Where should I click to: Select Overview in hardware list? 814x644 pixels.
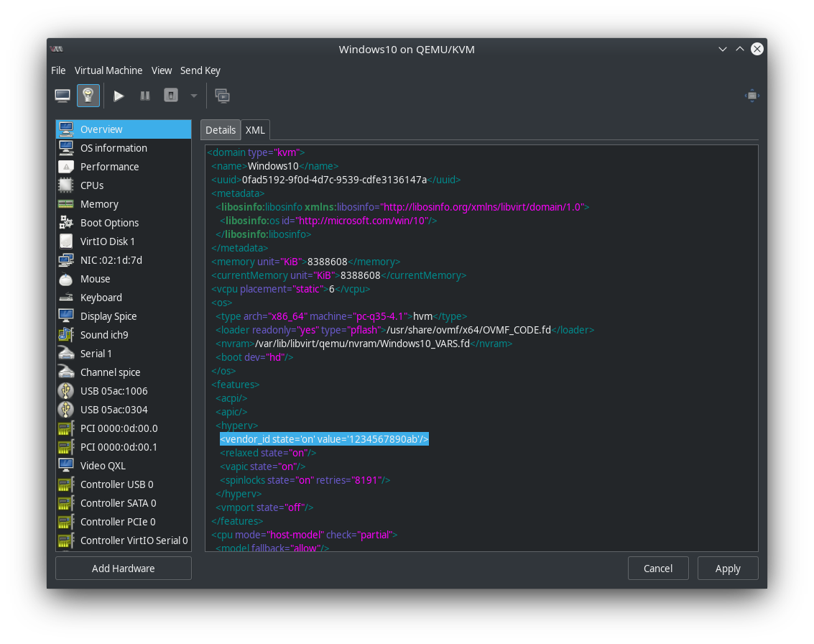124,129
